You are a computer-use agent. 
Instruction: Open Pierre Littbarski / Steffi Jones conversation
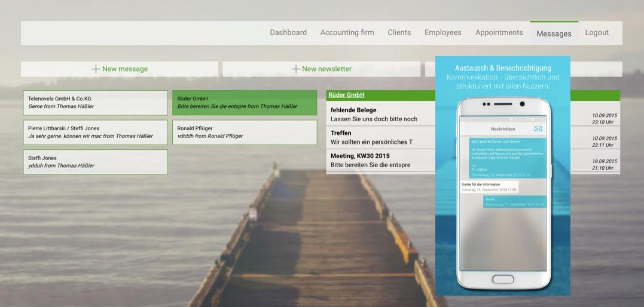(x=95, y=132)
